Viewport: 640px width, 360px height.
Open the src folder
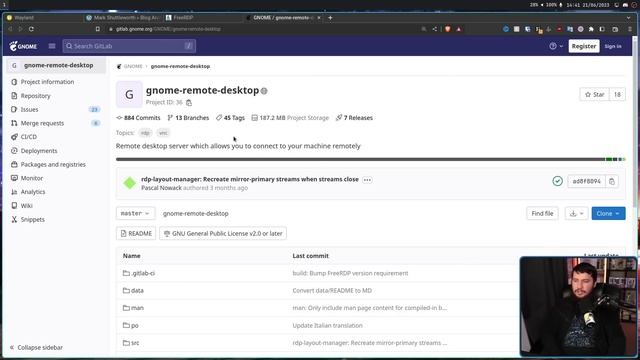click(135, 343)
